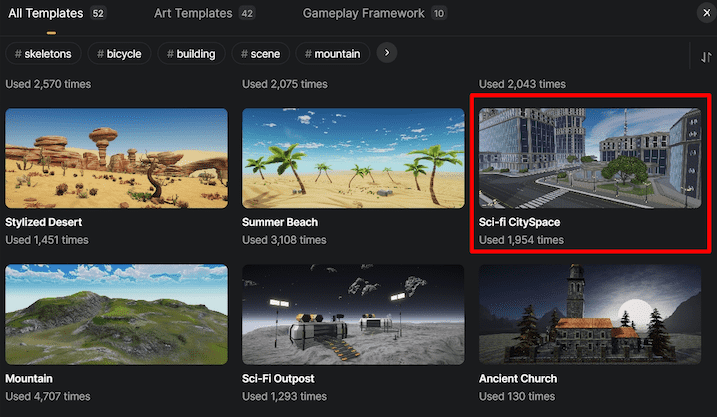
Task: Open the Ancient Church template image
Action: (589, 314)
